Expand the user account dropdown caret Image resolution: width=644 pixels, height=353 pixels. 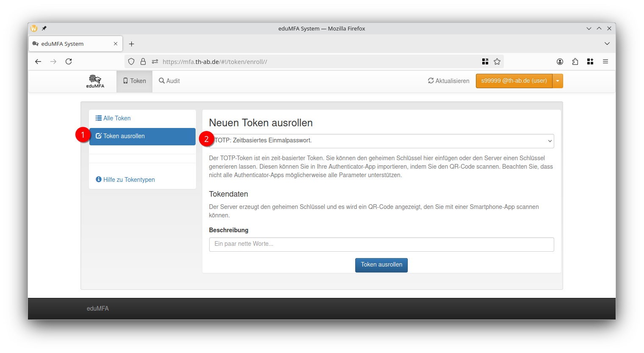click(x=558, y=81)
